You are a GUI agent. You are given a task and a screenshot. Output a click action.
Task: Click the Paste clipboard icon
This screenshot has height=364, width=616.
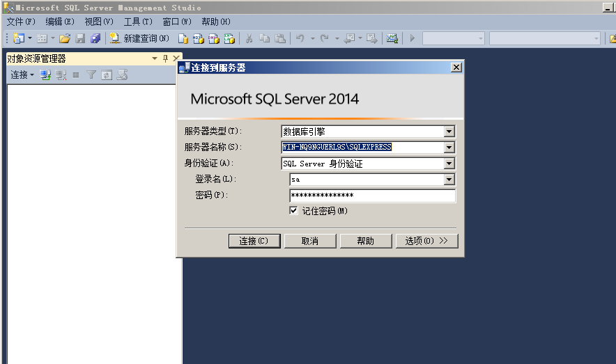pyautogui.click(x=279, y=38)
